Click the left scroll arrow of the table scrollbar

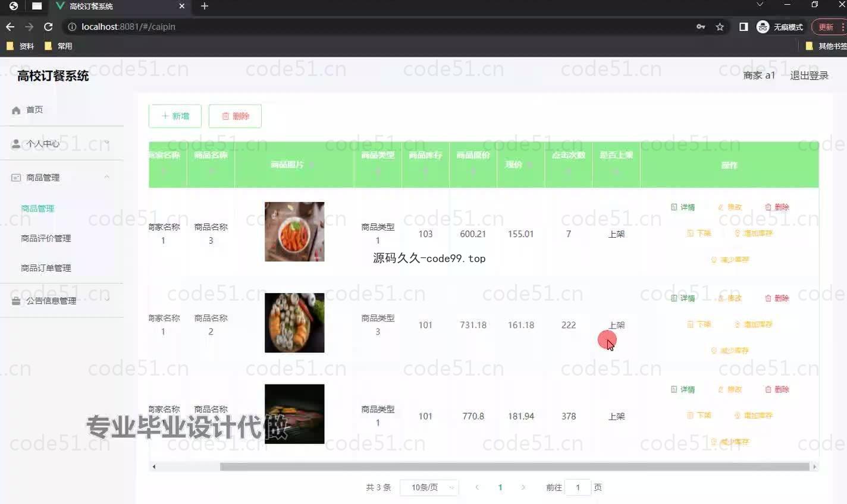click(154, 467)
